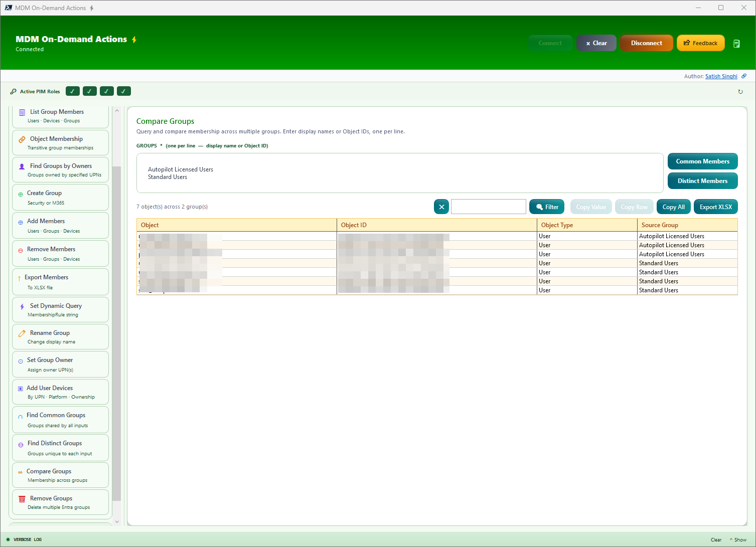756x547 pixels.
Task: Toggle the first Active PIM Roles checkmark
Action: point(72,91)
